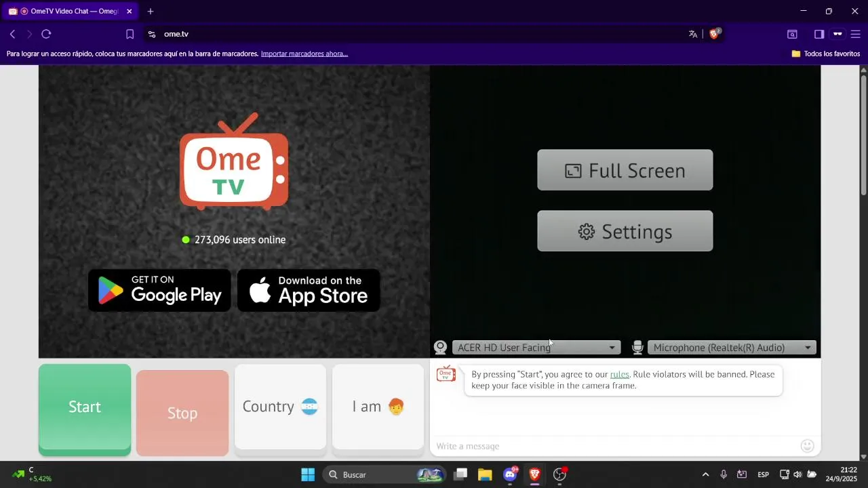Go back to previous page

(12, 34)
